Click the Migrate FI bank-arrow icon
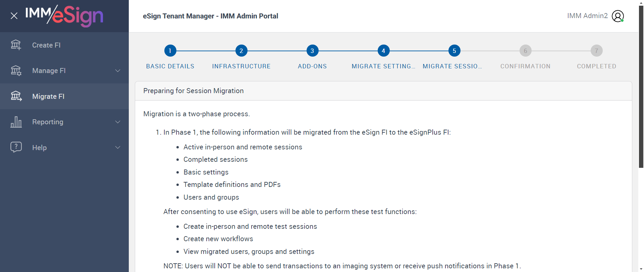Image resolution: width=644 pixels, height=272 pixels. 16,96
